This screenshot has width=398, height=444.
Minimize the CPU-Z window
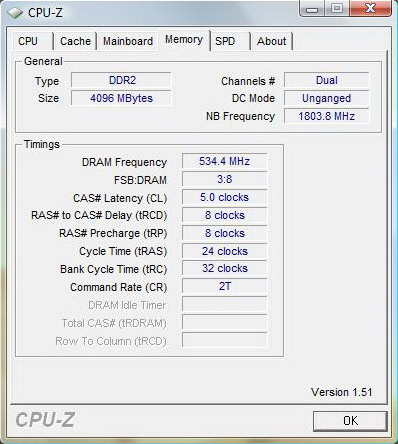click(312, 8)
